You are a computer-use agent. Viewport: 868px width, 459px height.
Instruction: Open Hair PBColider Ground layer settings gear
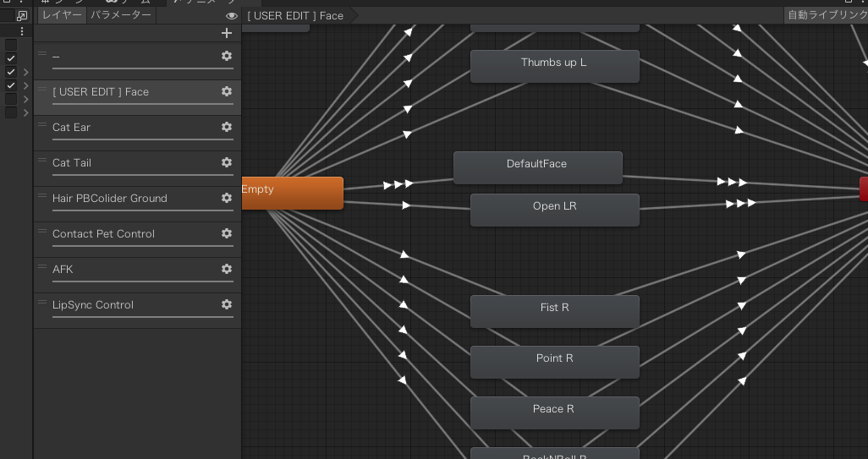[x=227, y=198]
